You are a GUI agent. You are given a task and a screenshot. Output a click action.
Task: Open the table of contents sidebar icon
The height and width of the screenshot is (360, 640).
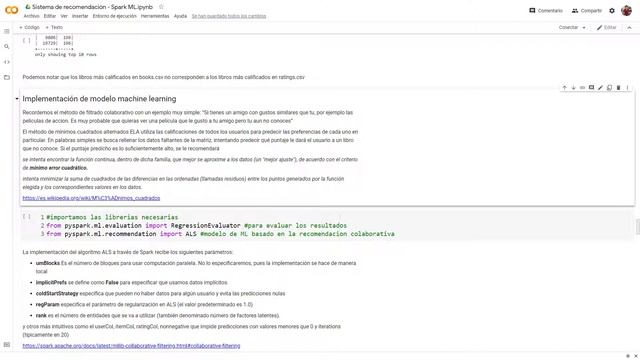tap(7, 31)
